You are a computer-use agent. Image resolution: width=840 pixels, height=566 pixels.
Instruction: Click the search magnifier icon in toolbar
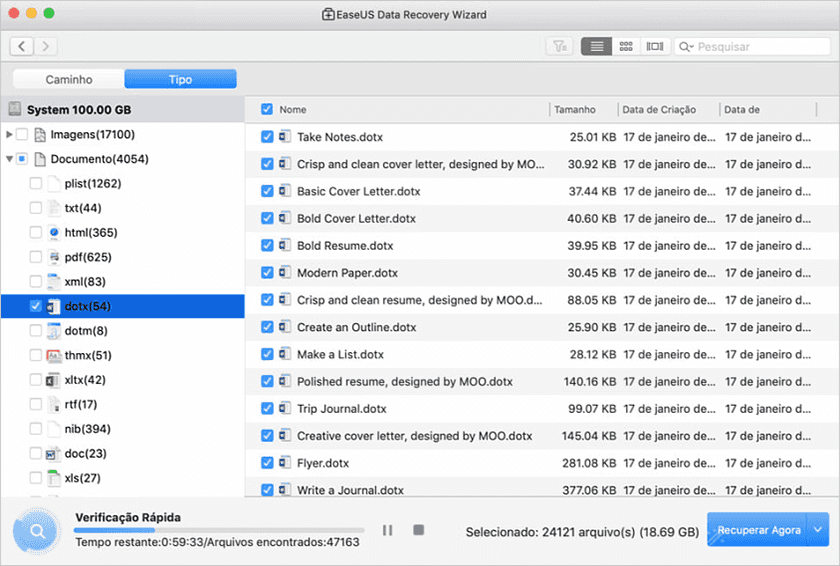click(685, 47)
